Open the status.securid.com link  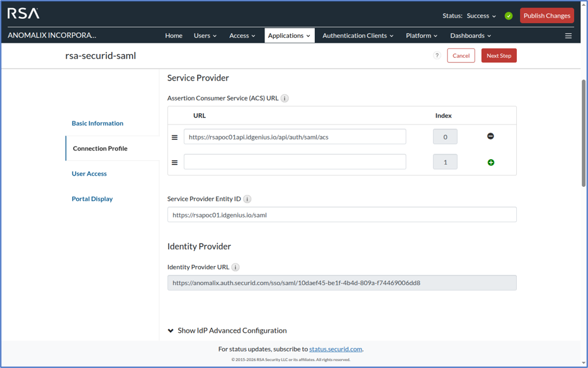[336, 349]
